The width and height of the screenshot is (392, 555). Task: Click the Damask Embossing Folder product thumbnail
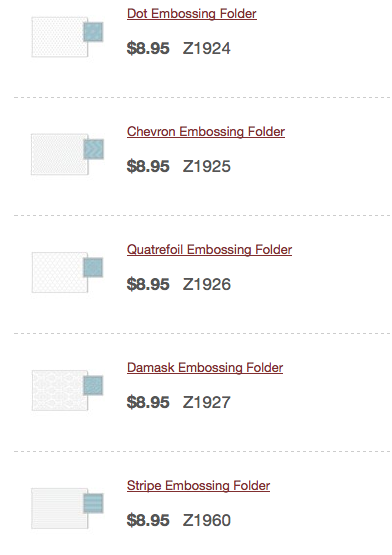[67, 390]
